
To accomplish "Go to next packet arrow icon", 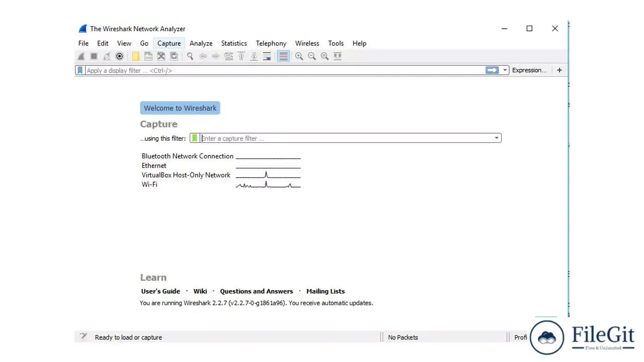I will pos(216,56).
